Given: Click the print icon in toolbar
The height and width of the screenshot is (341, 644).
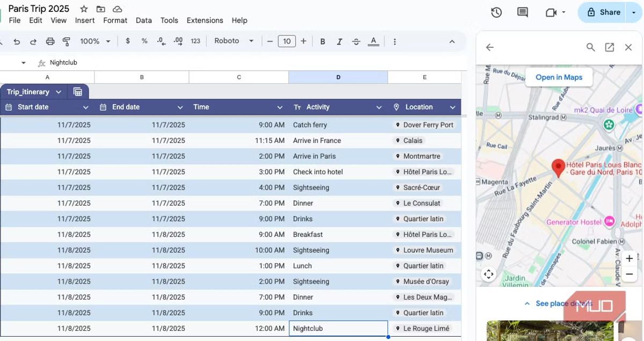Looking at the screenshot, I should [x=50, y=41].
